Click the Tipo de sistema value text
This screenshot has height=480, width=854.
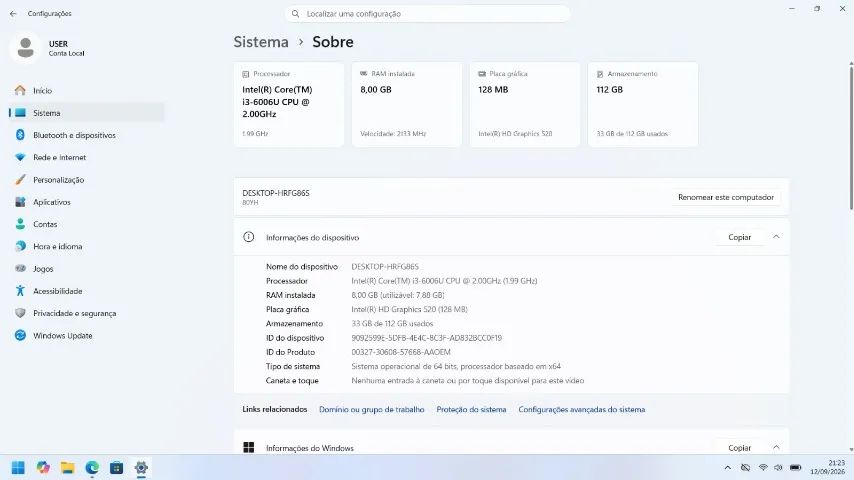(456, 366)
